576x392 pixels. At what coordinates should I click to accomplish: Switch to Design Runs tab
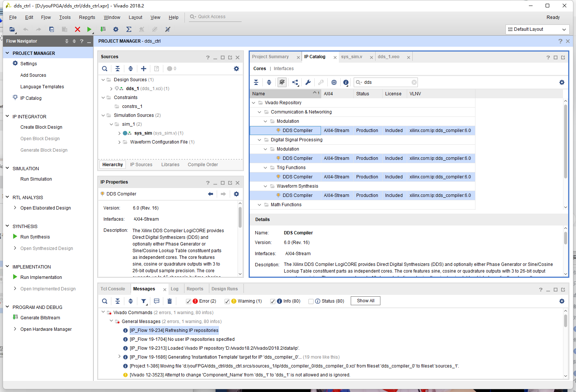[x=225, y=289]
